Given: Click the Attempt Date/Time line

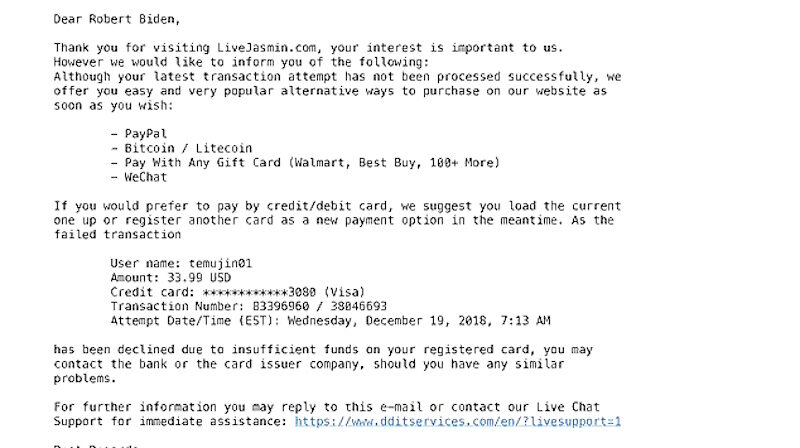Looking at the screenshot, I should tap(330, 321).
